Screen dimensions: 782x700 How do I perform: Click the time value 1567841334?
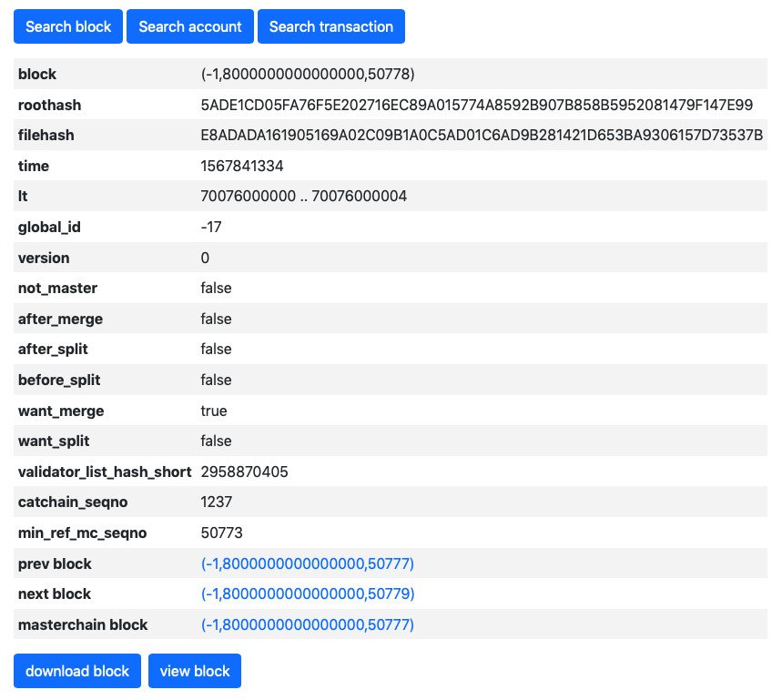pyautogui.click(x=239, y=167)
